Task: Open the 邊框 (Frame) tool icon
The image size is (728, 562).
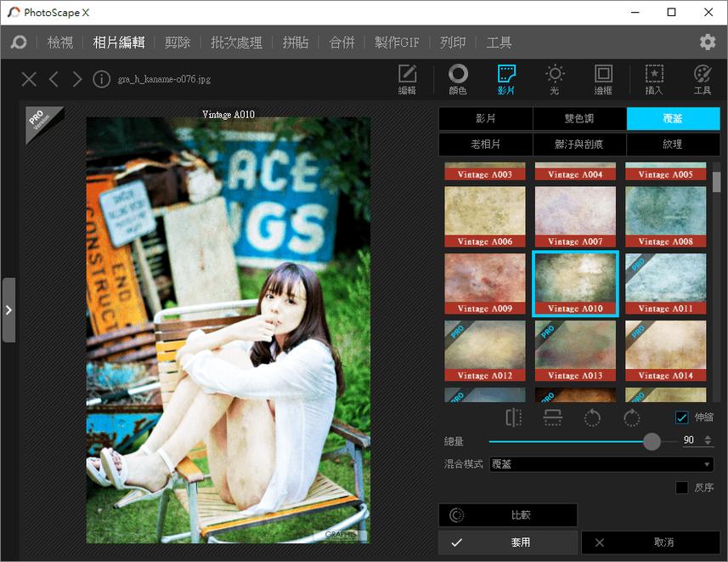Action: click(x=603, y=79)
